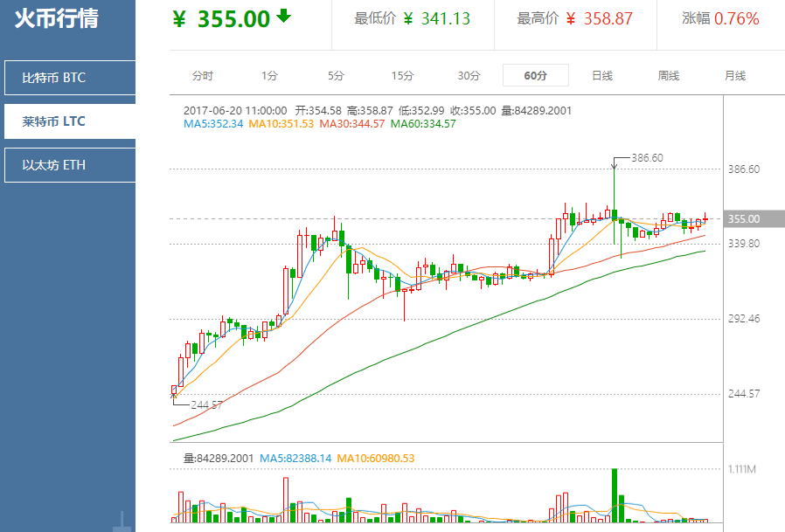This screenshot has width=785, height=532.
Task: Switch to the 分时 chart tab
Action: tap(203, 76)
